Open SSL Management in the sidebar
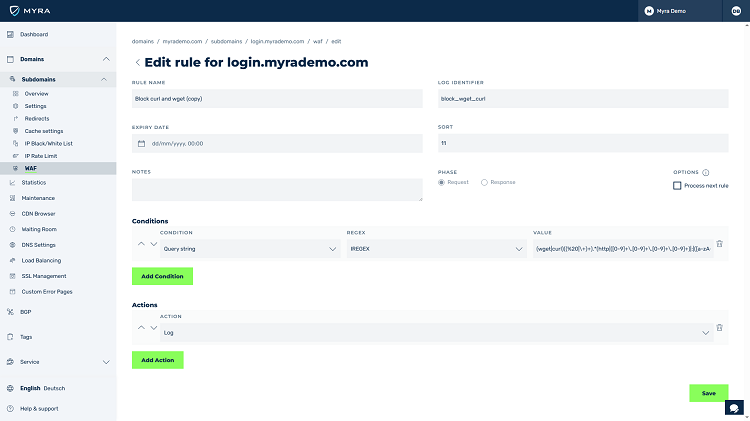 pyautogui.click(x=44, y=276)
